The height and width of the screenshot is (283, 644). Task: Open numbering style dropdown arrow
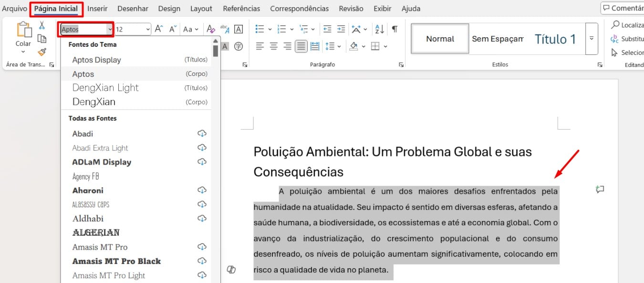292,30
